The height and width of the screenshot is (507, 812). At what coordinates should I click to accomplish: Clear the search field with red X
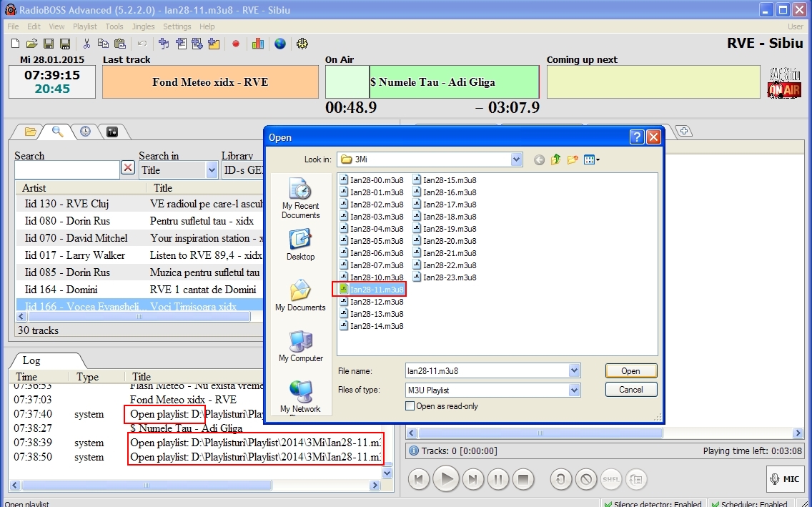coord(128,168)
